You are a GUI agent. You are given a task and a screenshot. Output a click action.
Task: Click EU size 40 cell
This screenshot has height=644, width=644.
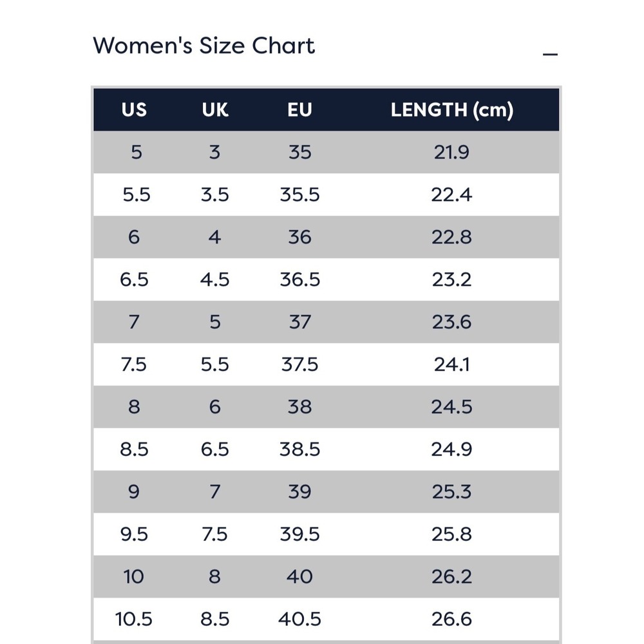(299, 576)
